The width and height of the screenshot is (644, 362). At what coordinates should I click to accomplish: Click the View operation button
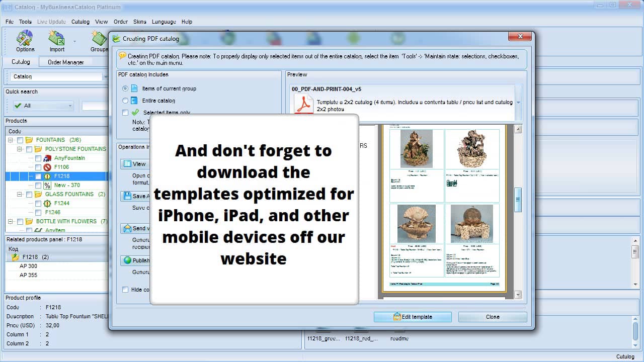click(134, 164)
